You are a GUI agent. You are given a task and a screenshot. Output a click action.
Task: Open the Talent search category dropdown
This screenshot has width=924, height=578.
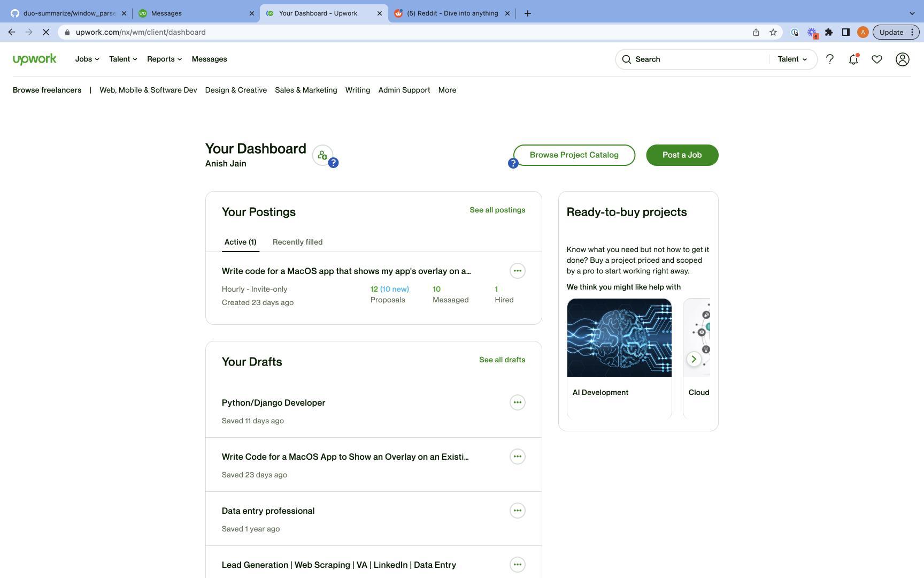792,59
